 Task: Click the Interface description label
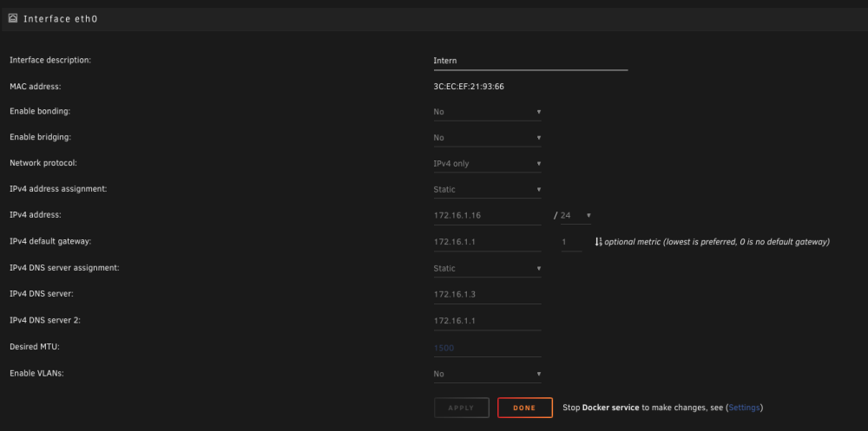click(50, 60)
